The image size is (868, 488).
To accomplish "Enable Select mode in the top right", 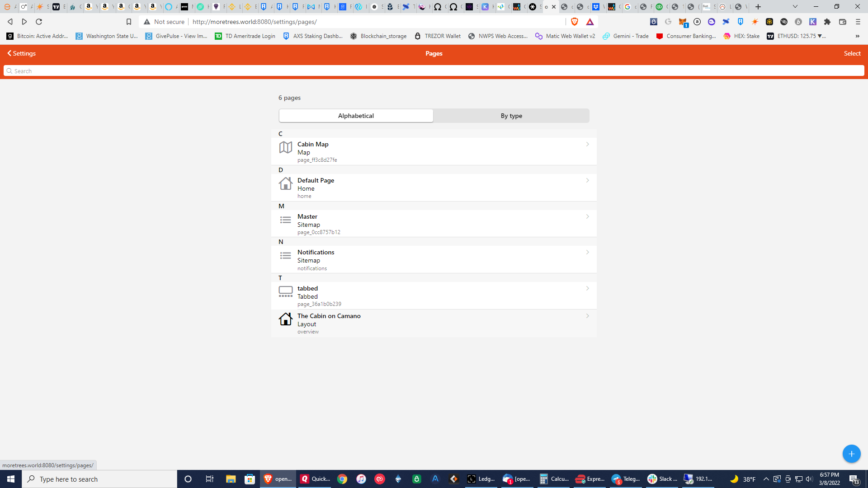I will pyautogui.click(x=852, y=53).
